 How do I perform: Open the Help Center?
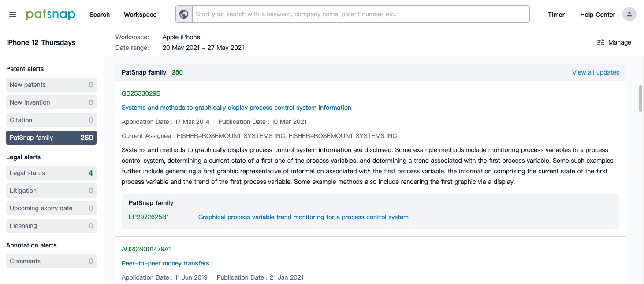click(597, 15)
